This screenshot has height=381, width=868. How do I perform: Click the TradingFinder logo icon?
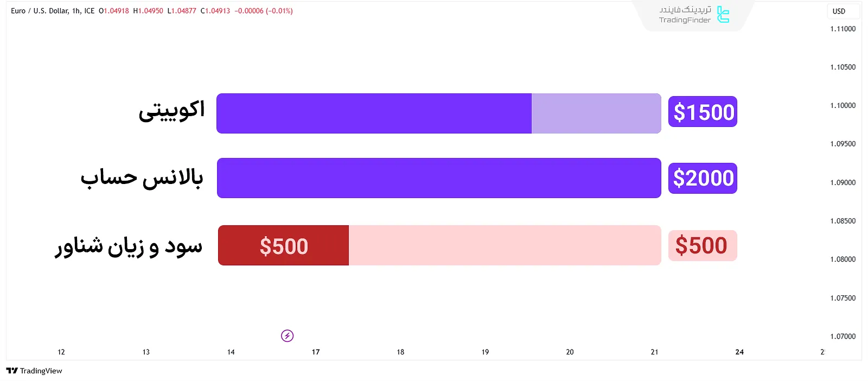[x=723, y=15]
